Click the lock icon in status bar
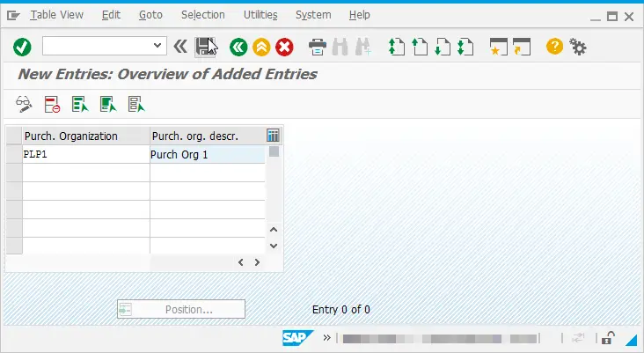Viewport: 644px width, 353px height. tap(608, 338)
